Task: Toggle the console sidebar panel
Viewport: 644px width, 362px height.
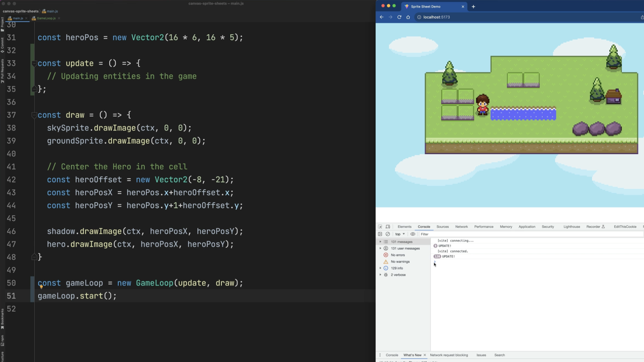Action: (x=380, y=234)
